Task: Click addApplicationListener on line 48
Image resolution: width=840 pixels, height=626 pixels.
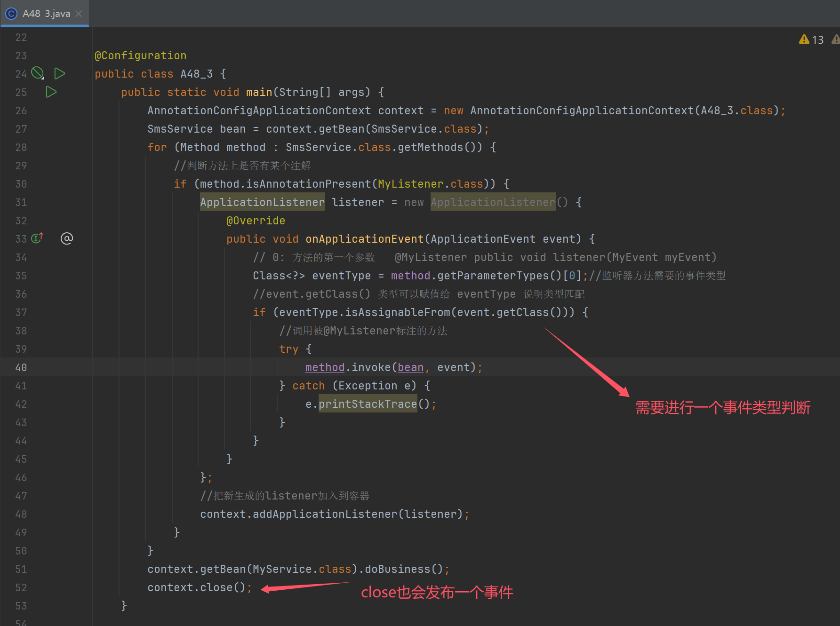Action: point(325,514)
